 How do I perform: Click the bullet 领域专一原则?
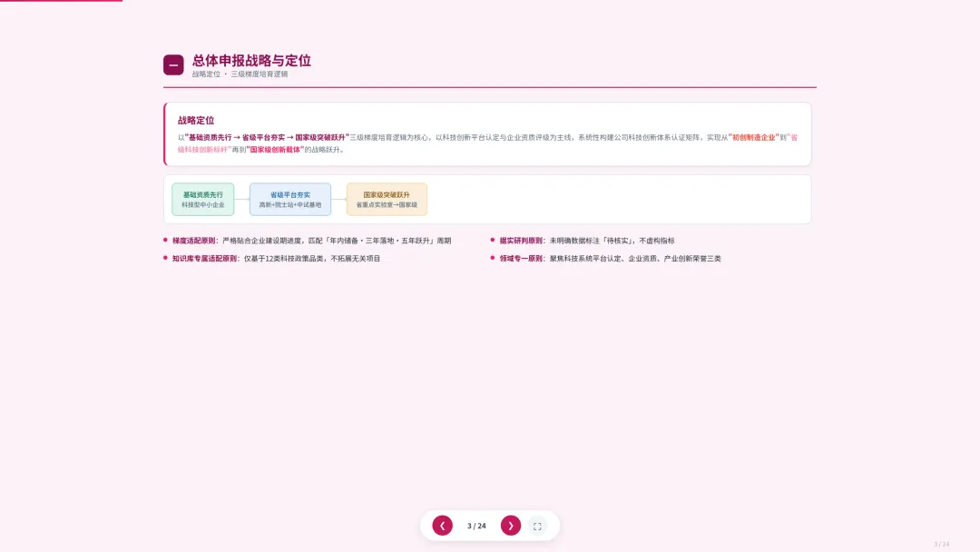(x=605, y=258)
